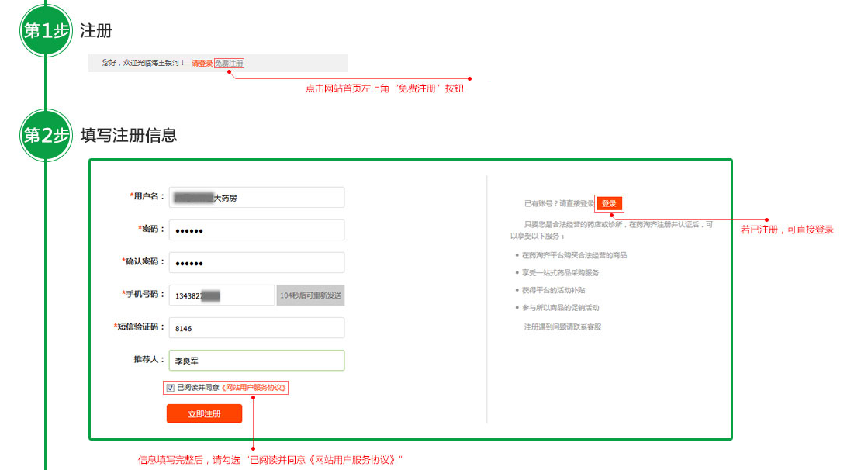Click the 注册遇到问题请联系客服 text

coord(562,327)
